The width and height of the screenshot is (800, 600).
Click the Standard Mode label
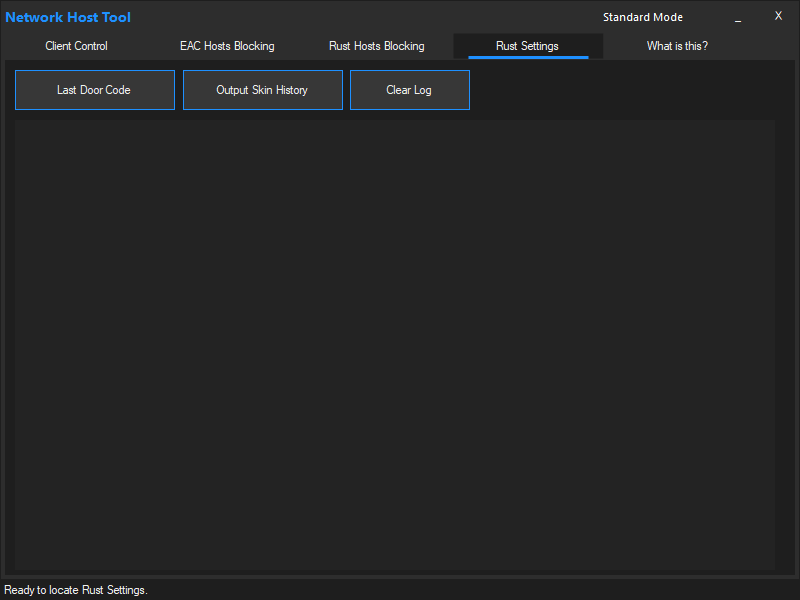tap(643, 17)
